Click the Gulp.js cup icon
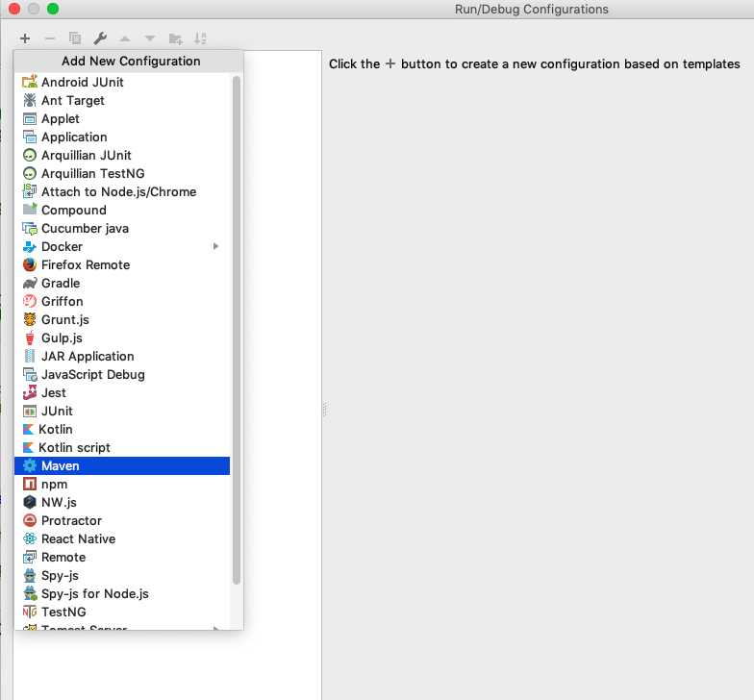754x700 pixels. pos(30,337)
